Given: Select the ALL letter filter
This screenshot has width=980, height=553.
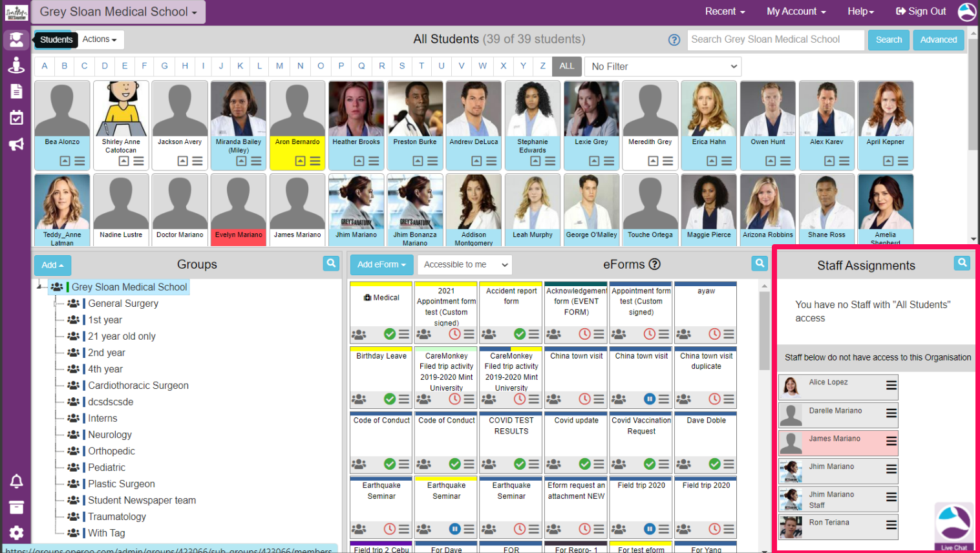Looking at the screenshot, I should (x=567, y=66).
